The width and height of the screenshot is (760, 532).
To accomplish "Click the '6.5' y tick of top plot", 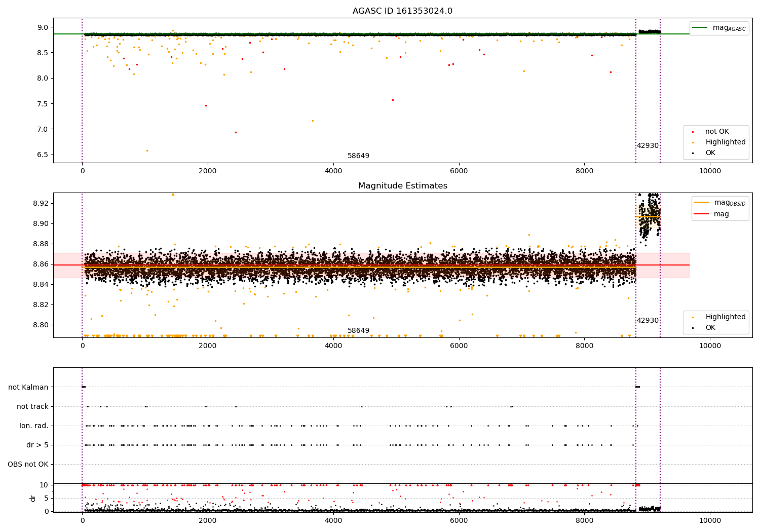I will [x=43, y=155].
